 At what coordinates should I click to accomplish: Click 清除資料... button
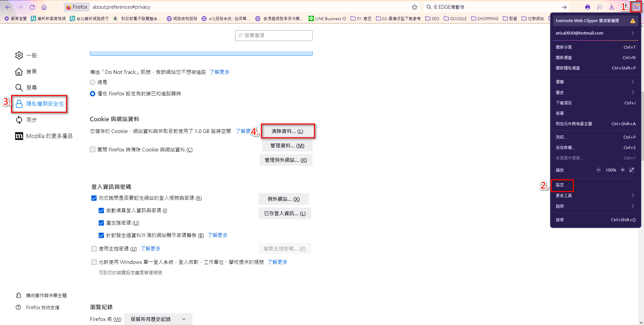point(287,131)
